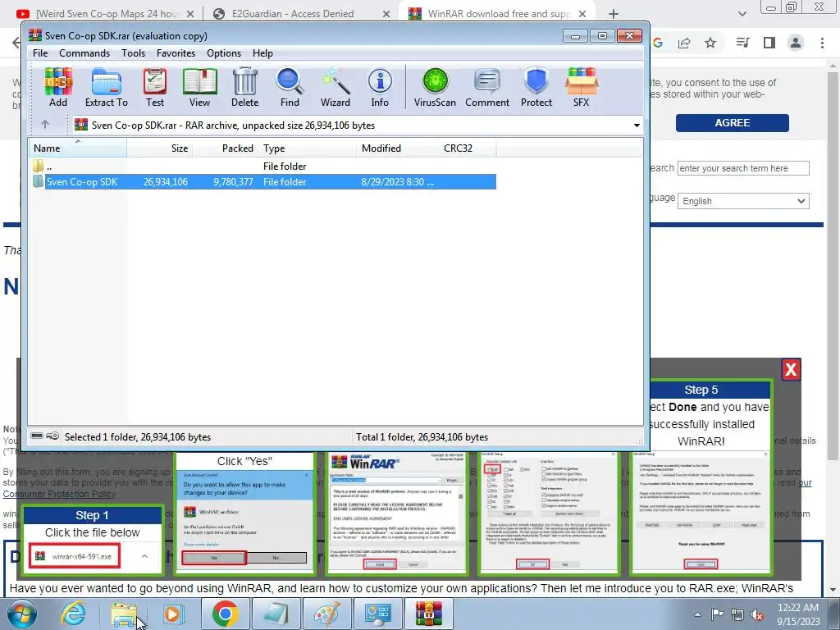Close the install steps overlay with red X

791,369
